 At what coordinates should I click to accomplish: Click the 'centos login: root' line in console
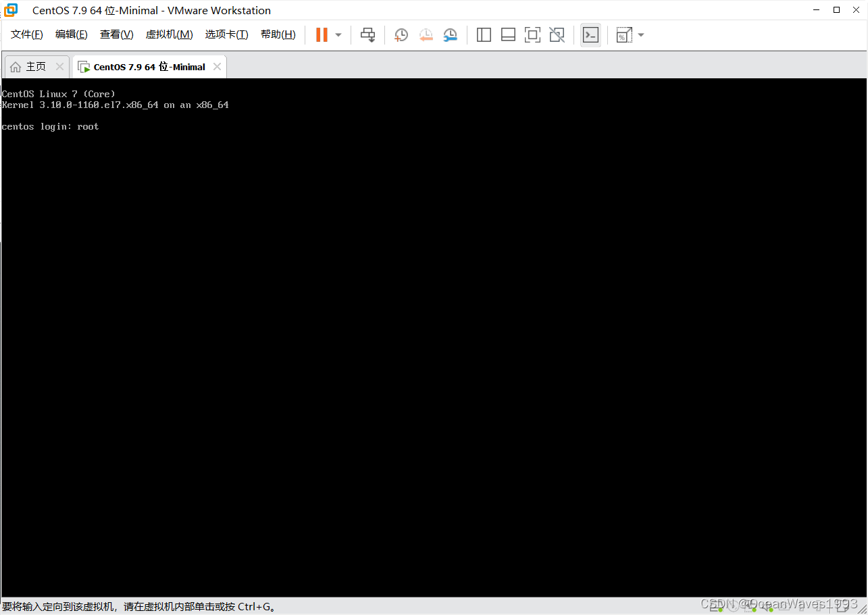click(x=51, y=126)
